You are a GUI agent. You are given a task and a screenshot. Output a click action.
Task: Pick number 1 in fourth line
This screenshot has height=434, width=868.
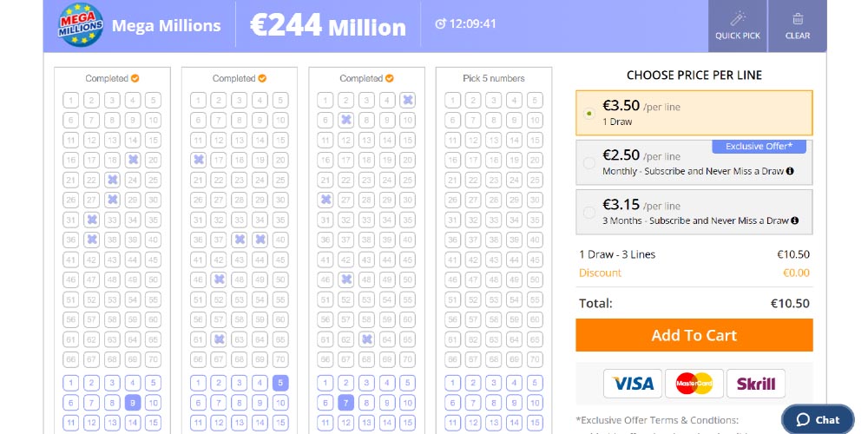tap(451, 100)
